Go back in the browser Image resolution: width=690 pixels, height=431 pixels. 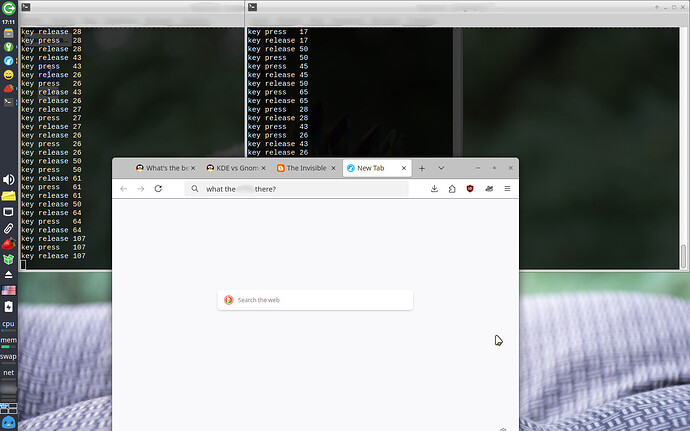[124, 189]
